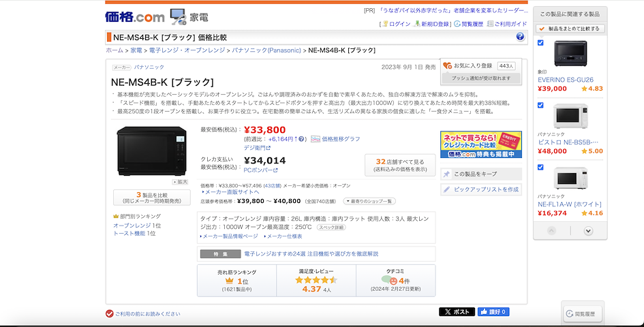Open 価格推移グラフ chart icon
The height and width of the screenshot is (327, 644).
(x=316, y=139)
